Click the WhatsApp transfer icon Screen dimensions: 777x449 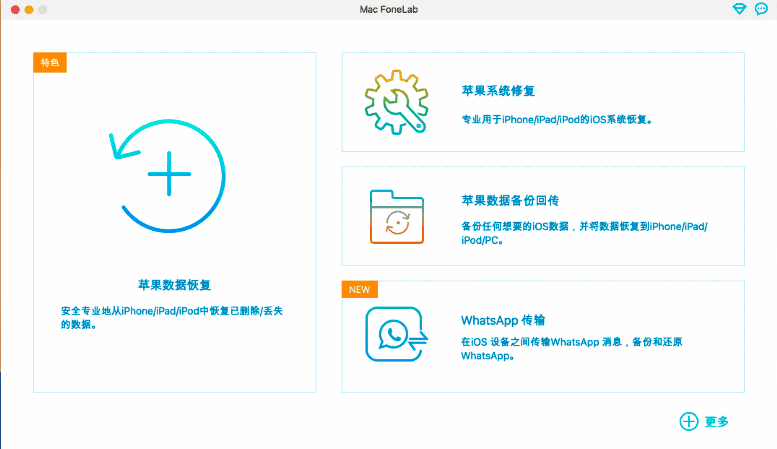396,334
